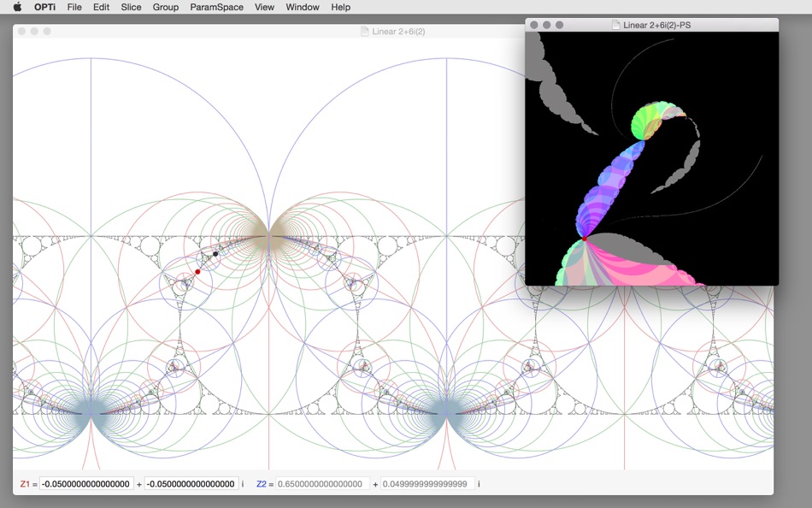Open the File menu
This screenshot has height=508, width=812.
[x=74, y=7]
